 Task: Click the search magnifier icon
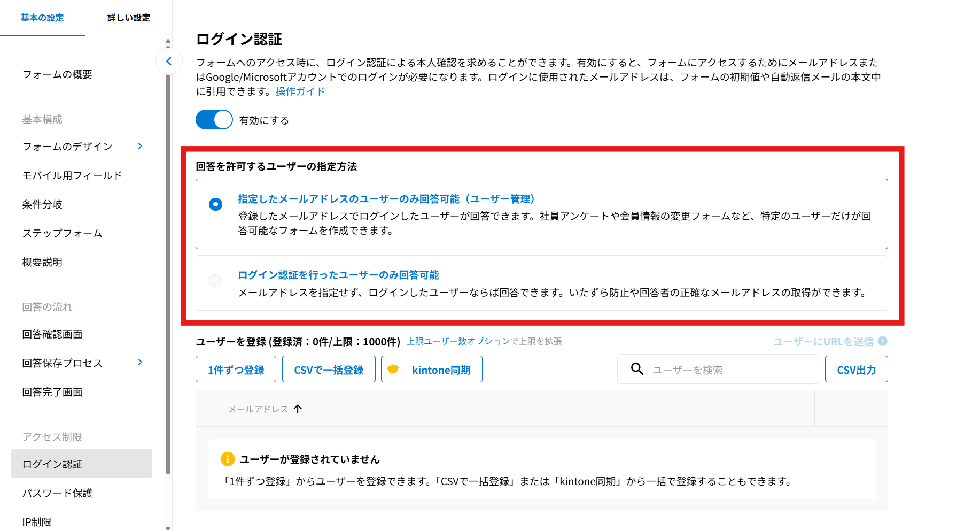[x=637, y=369]
